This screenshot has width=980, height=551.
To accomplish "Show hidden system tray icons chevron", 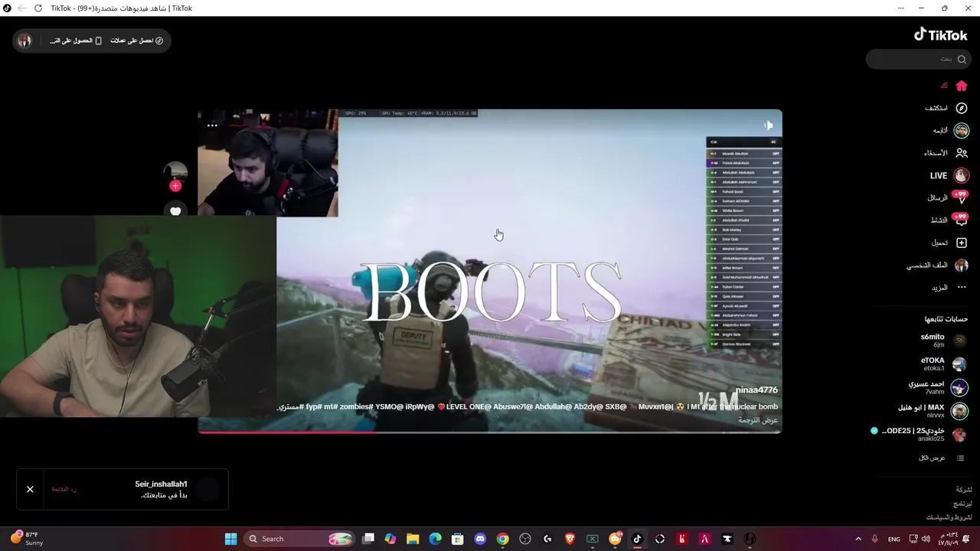I will click(x=858, y=539).
